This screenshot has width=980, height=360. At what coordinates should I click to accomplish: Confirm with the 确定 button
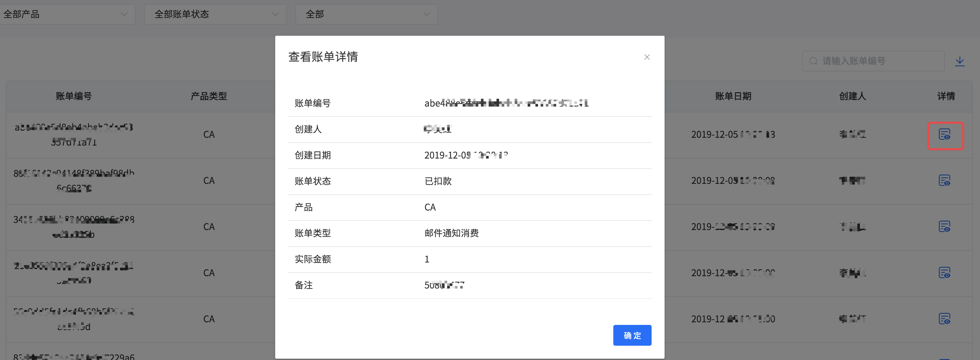(632, 335)
